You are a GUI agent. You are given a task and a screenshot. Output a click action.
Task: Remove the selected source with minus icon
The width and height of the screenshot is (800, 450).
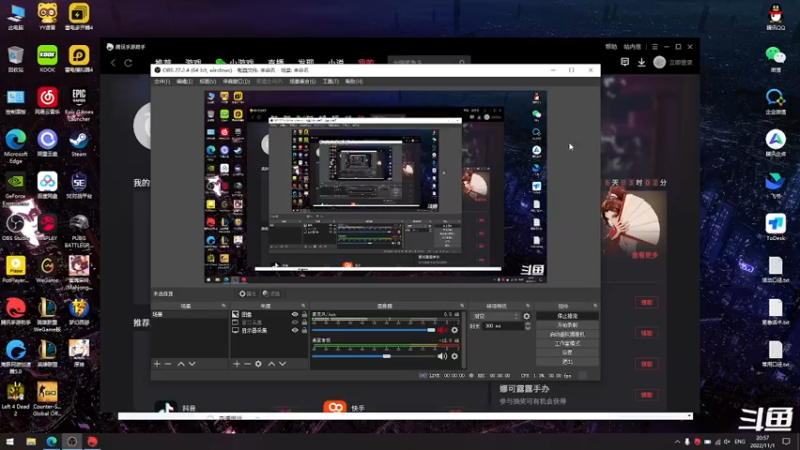[247, 364]
